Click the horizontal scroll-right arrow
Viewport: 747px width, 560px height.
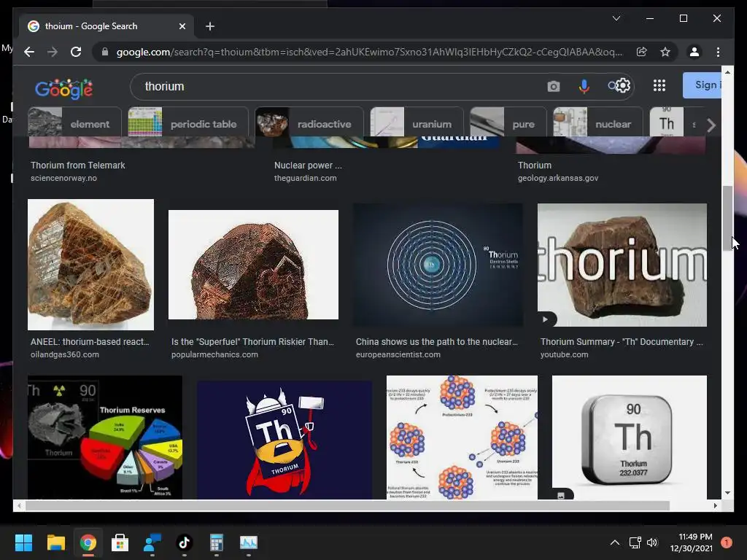pos(715,506)
